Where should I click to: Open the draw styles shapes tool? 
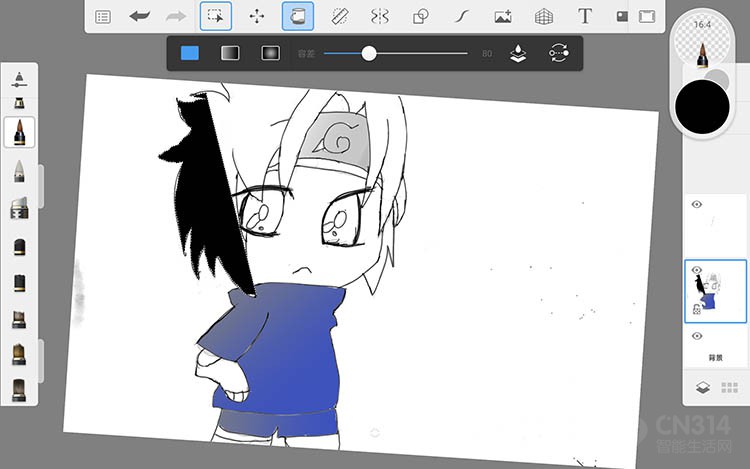tap(420, 17)
